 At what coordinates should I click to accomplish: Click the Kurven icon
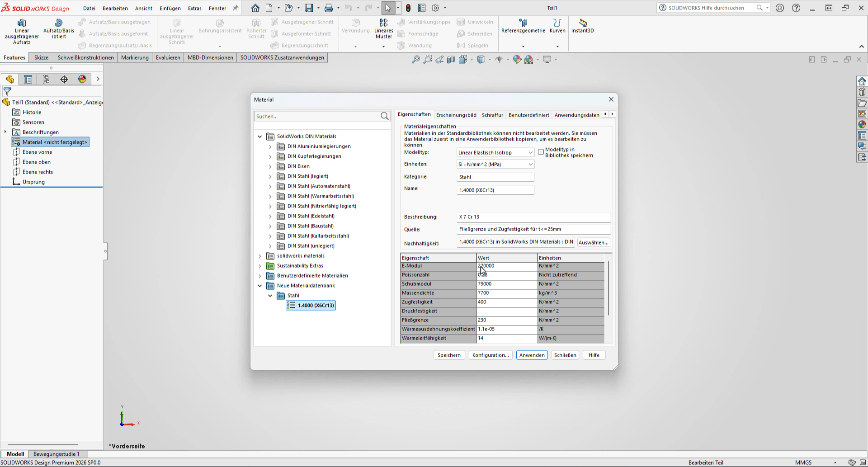(x=557, y=23)
